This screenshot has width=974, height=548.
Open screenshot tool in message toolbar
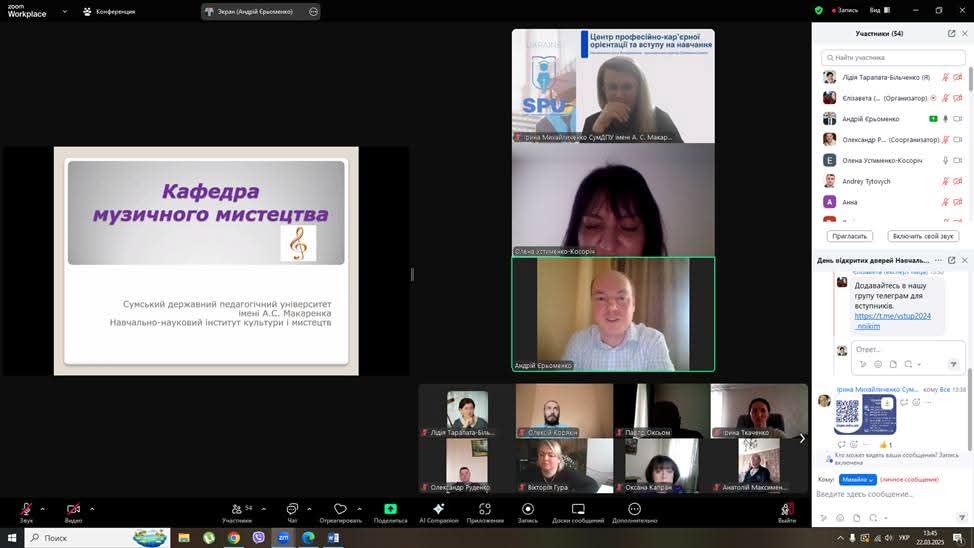pyautogui.click(x=873, y=518)
